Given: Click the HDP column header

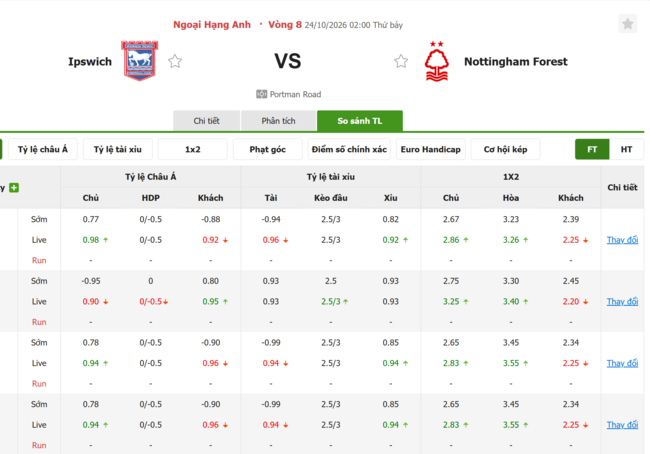Looking at the screenshot, I should [150, 198].
